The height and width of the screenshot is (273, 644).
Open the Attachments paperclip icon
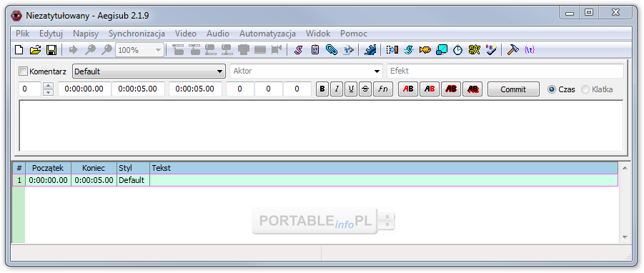click(332, 50)
